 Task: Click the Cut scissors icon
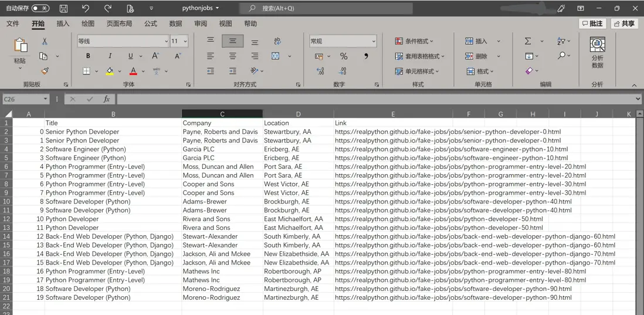(45, 42)
